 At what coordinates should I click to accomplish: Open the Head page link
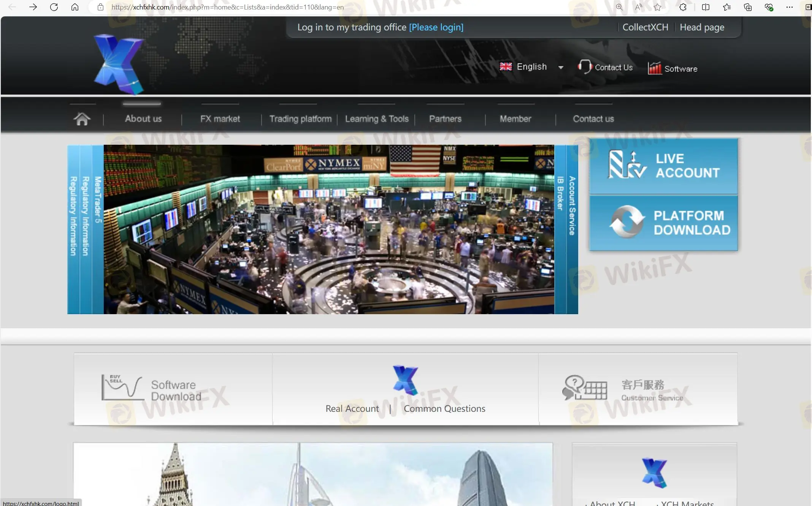pos(701,27)
